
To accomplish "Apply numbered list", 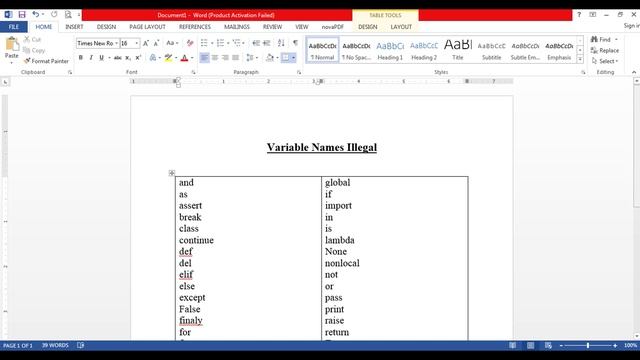I will [220, 43].
